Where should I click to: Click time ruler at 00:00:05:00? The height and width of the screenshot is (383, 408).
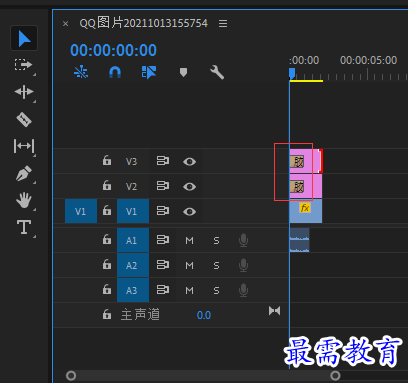click(x=368, y=60)
